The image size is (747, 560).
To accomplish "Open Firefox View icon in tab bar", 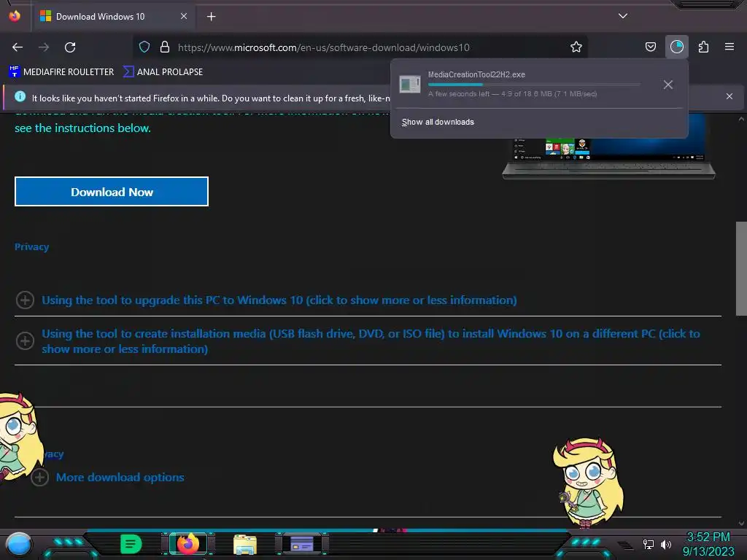I will pyautogui.click(x=15, y=16).
